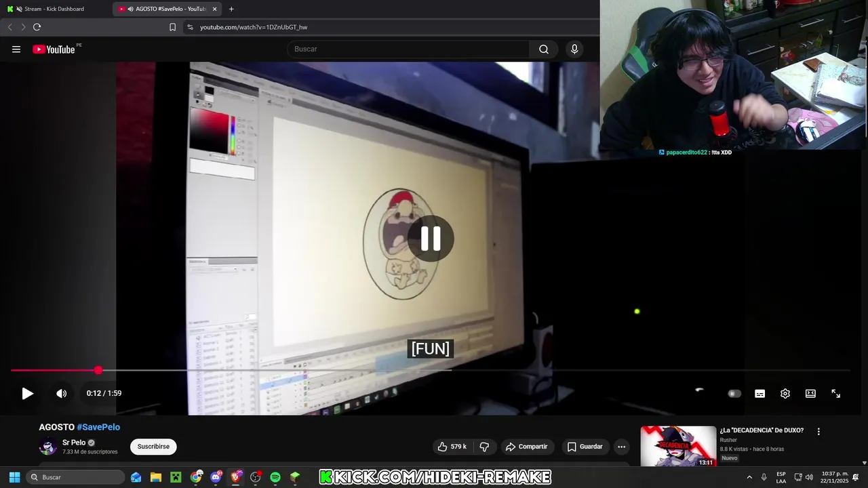Toggle subtitles with the captions button
The width and height of the screenshot is (868, 488).
tap(760, 393)
